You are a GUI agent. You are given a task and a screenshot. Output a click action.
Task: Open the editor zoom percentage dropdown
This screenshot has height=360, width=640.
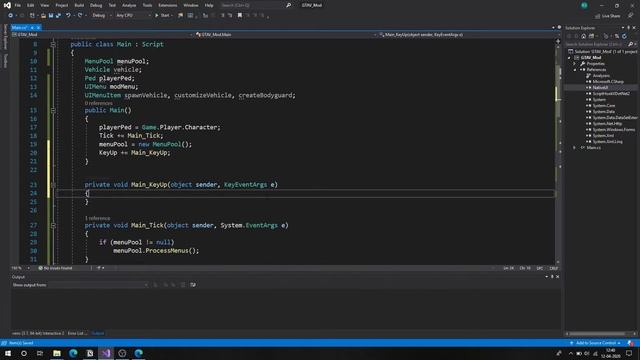coord(20,268)
